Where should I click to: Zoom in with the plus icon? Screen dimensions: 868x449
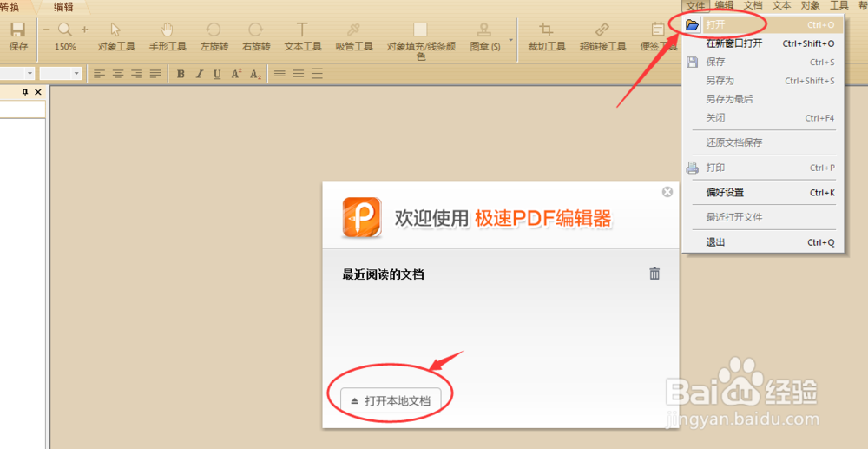coord(85,30)
